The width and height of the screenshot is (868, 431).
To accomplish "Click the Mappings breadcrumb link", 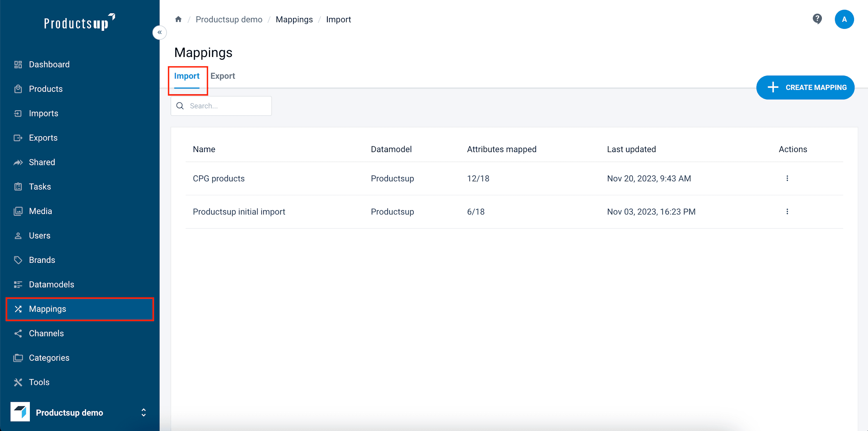I will (x=294, y=19).
